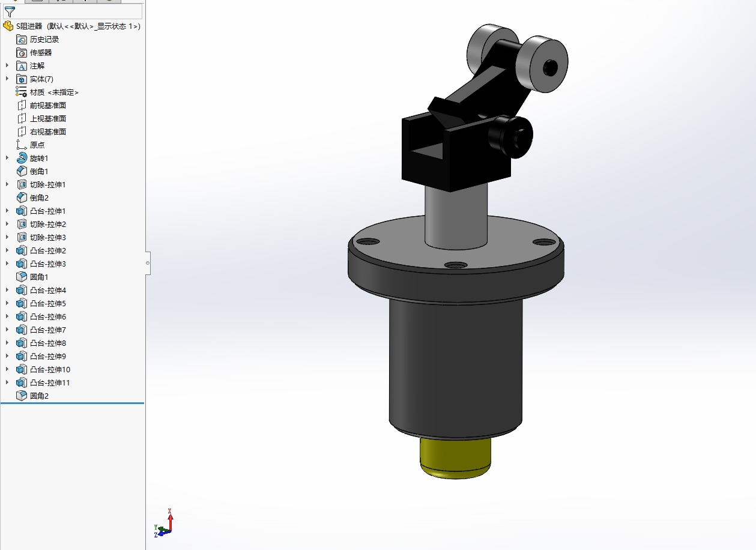The width and height of the screenshot is (756, 550).
Task: Click the 材质 <未指定> material icon
Action: tap(22, 92)
